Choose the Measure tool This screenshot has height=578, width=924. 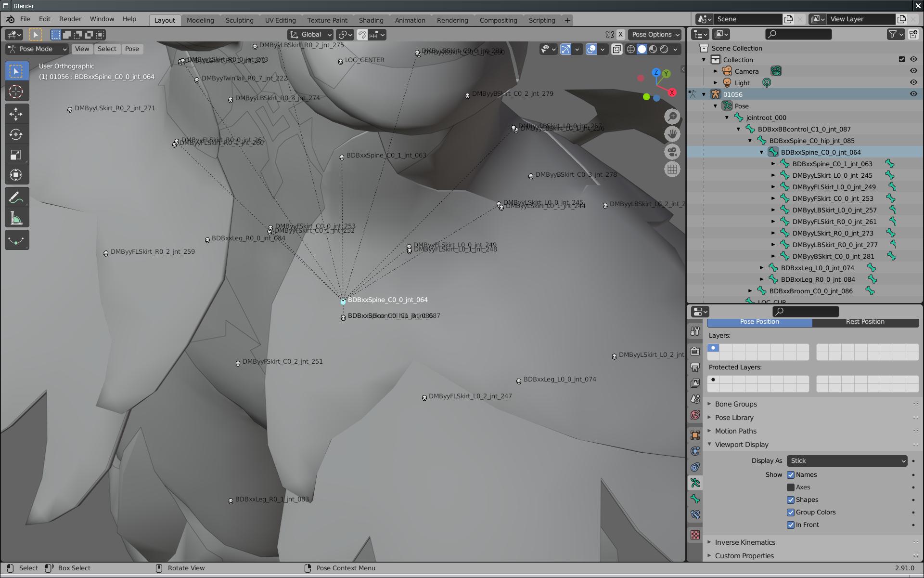[x=16, y=219]
